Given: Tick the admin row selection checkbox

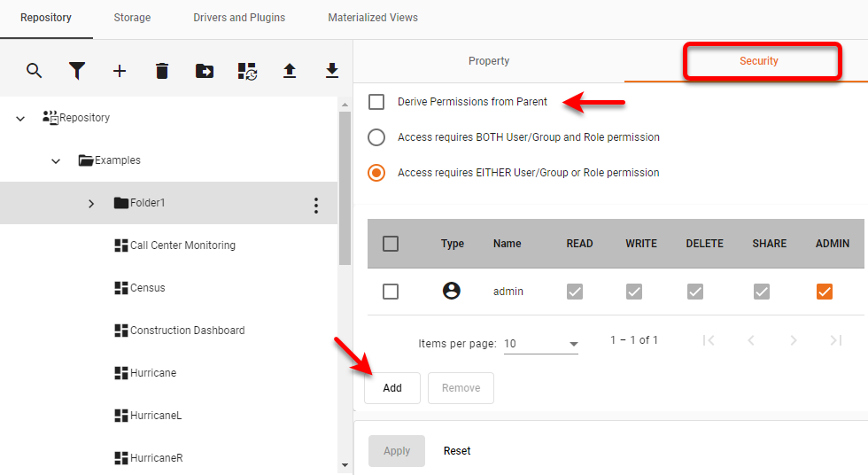Looking at the screenshot, I should point(391,292).
